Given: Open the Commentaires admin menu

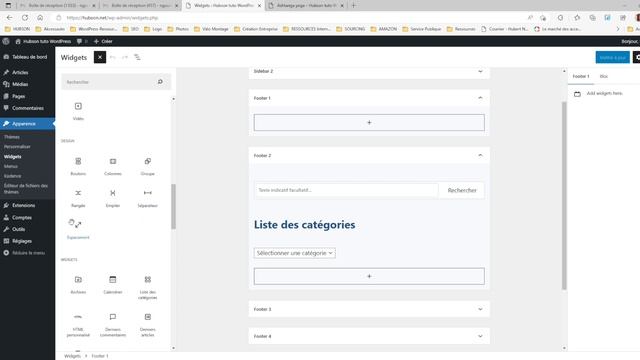Looking at the screenshot, I should pos(27,108).
